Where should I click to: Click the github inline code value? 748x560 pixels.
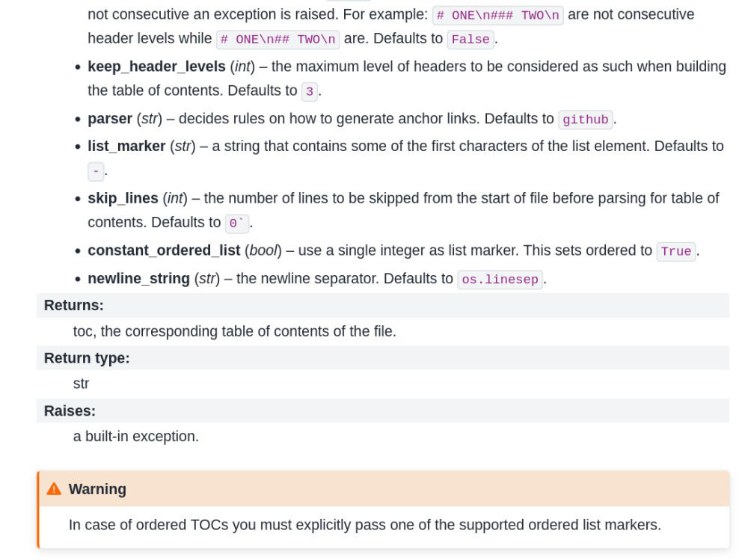point(586,119)
